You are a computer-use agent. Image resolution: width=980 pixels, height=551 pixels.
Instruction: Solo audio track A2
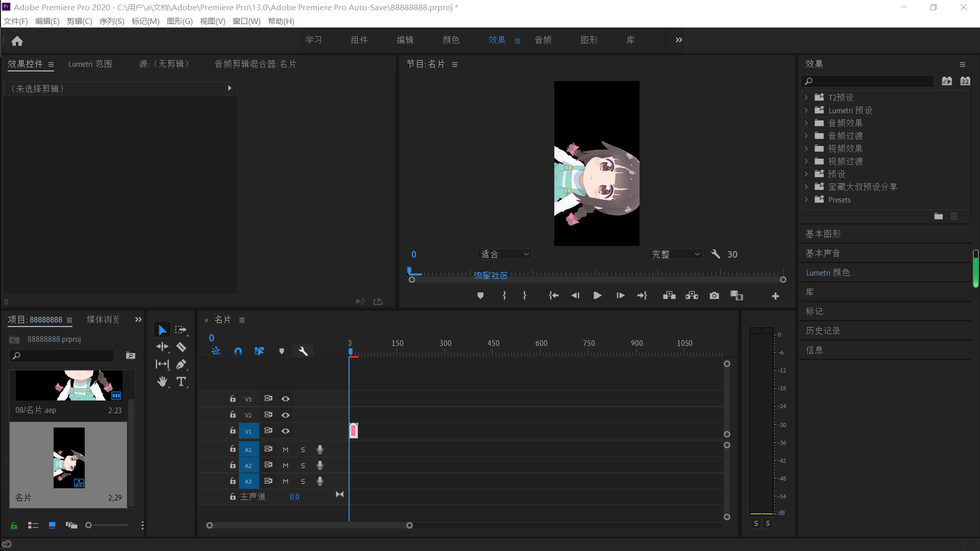(303, 466)
